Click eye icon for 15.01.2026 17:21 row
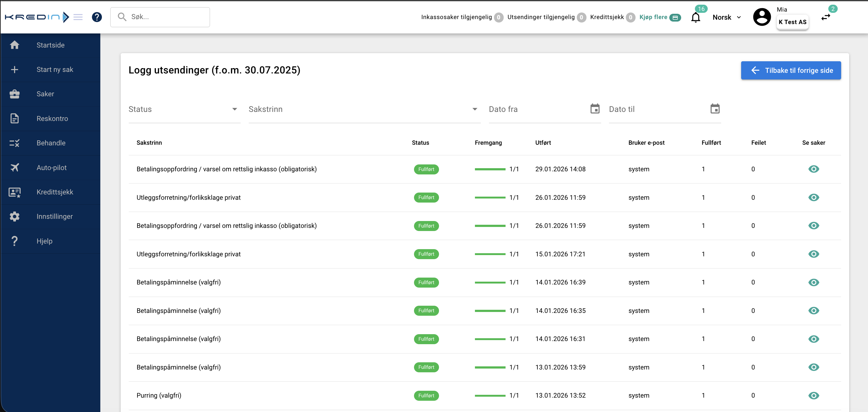Viewport: 868px width, 412px height. [x=813, y=254]
